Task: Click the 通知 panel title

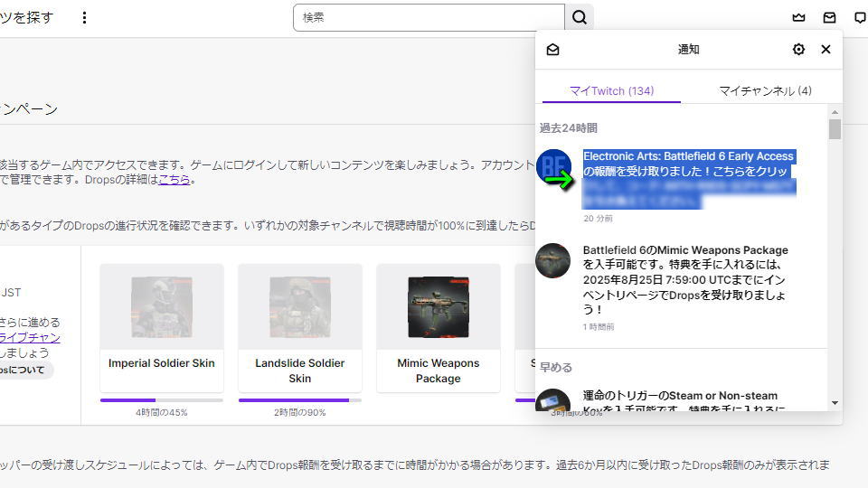Action: (689, 49)
